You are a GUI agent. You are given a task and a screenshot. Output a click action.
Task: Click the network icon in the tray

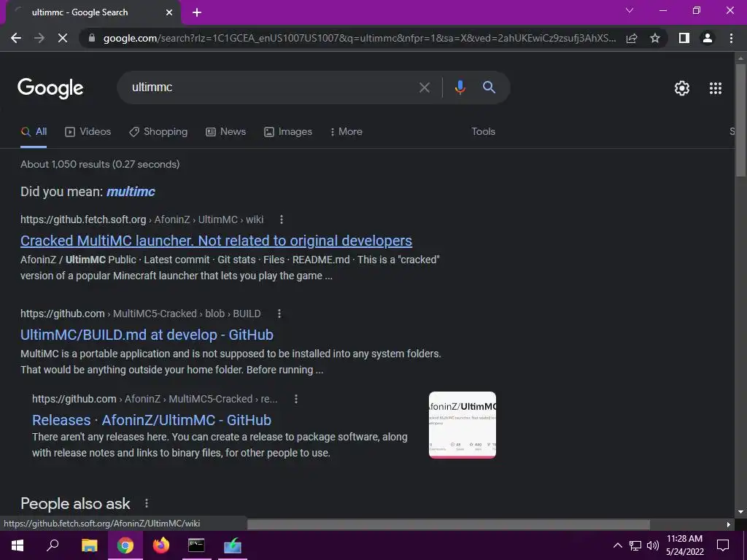click(635, 545)
